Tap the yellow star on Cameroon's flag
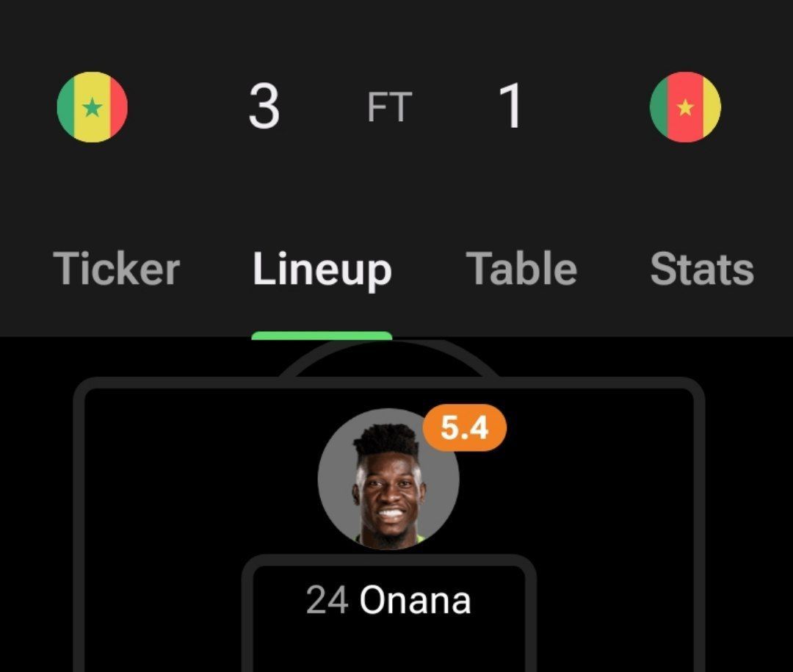Screen dimensions: 793x672 pyautogui.click(x=685, y=107)
